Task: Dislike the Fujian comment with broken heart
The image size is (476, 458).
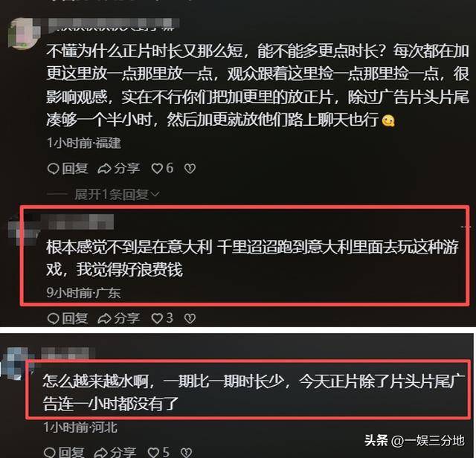Action: click(x=190, y=169)
